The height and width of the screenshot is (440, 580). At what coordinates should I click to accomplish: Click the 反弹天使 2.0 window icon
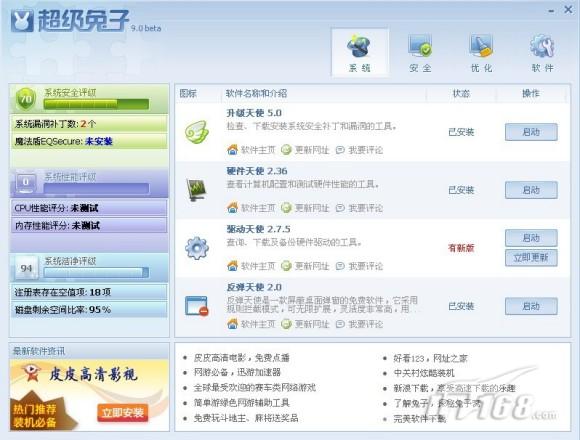[196, 306]
